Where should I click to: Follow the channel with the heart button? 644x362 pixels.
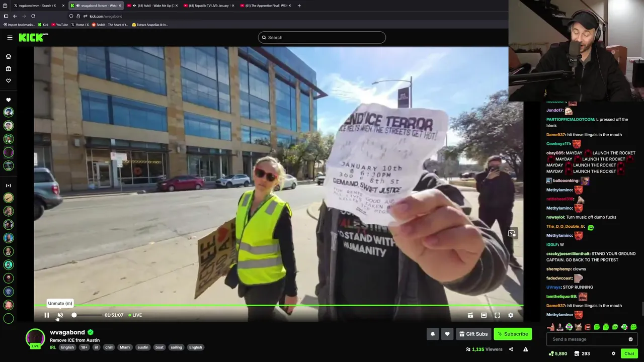[447, 334]
